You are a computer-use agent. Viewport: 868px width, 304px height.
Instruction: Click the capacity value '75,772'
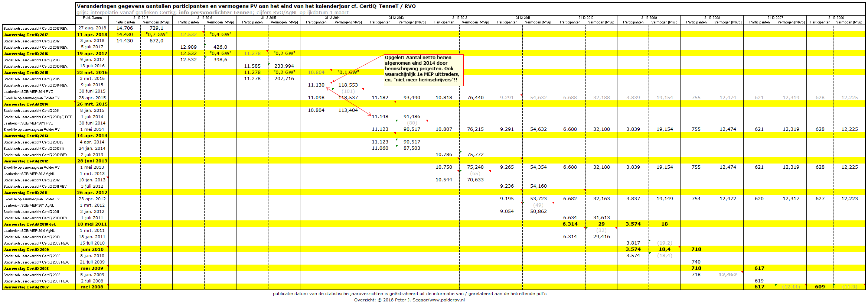(x=475, y=155)
